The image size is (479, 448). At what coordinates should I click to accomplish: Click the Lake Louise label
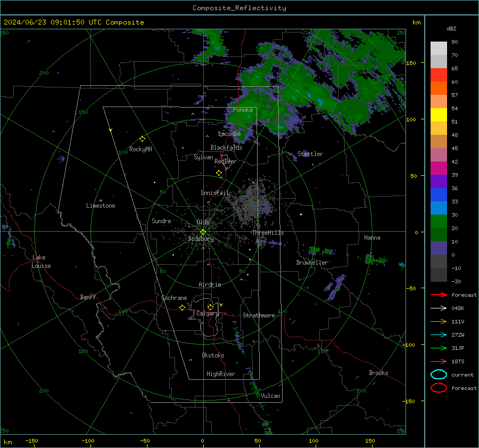(41, 262)
